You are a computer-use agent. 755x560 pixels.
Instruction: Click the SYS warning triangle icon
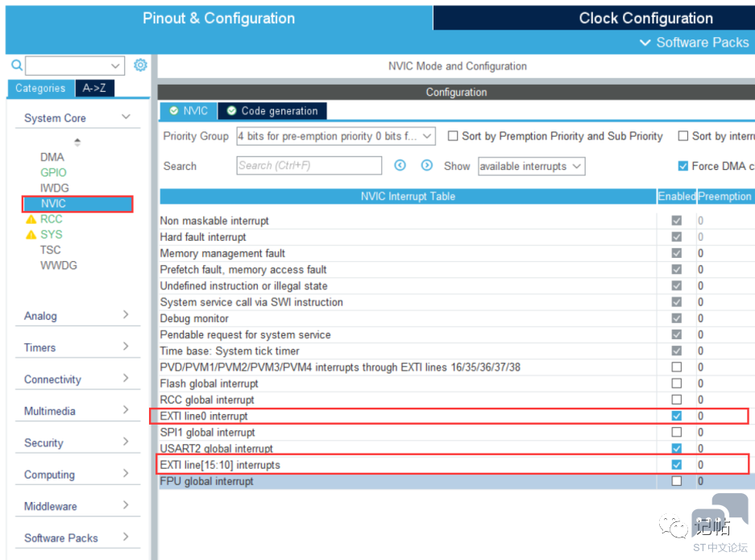click(31, 235)
